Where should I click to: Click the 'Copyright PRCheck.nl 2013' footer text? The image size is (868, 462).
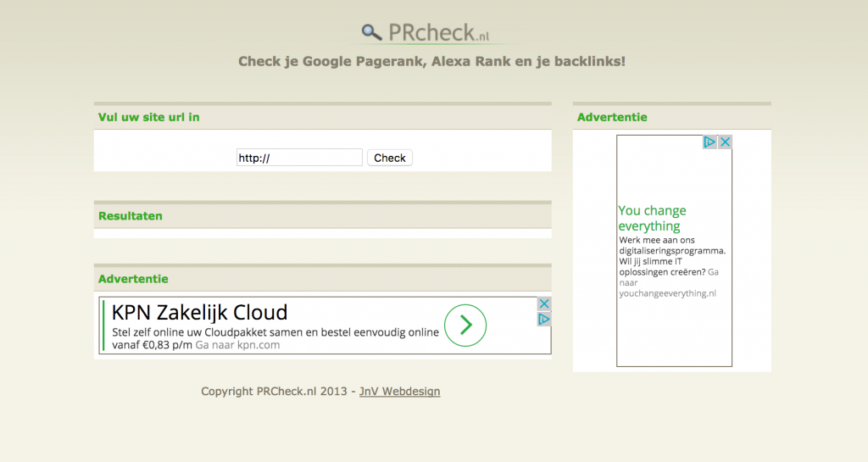(x=274, y=392)
